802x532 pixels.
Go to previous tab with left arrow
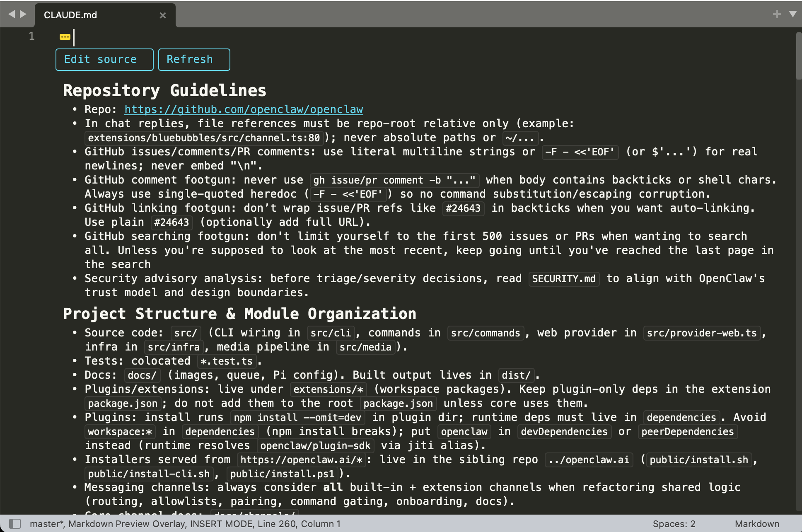pos(12,15)
